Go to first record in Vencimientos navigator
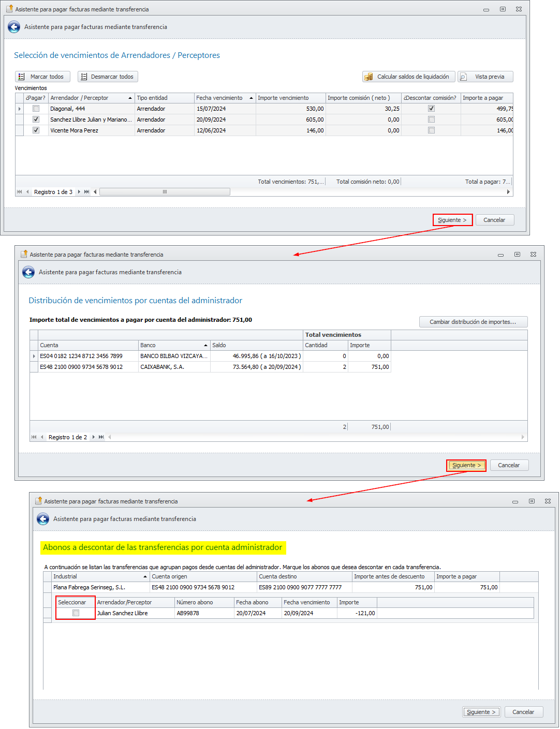560x729 pixels. point(20,192)
